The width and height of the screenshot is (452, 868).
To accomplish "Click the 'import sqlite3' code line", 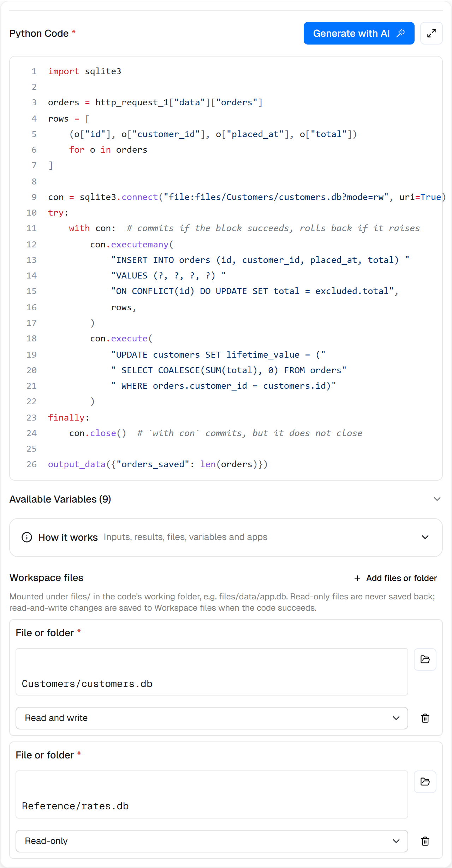I will click(85, 71).
